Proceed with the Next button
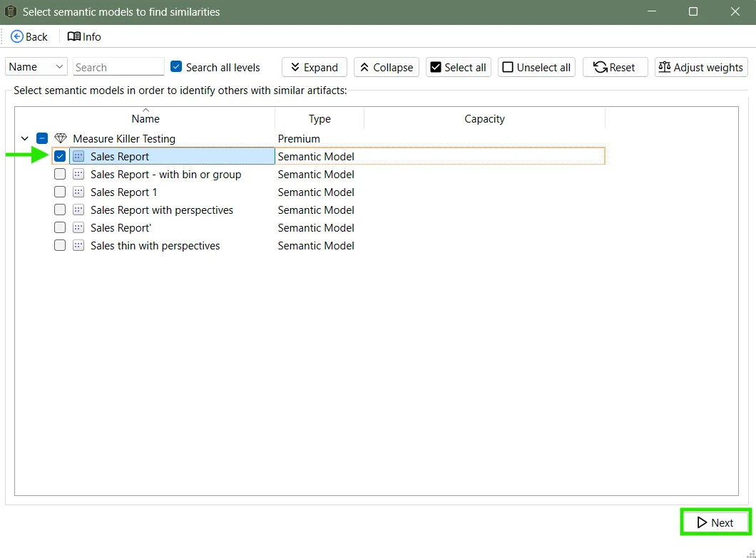756x558 pixels. click(715, 522)
